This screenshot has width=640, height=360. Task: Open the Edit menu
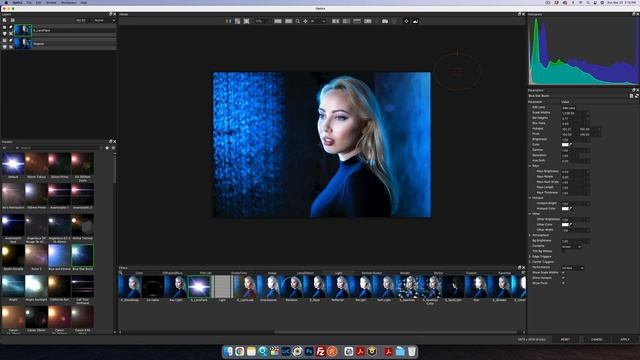(x=39, y=2)
